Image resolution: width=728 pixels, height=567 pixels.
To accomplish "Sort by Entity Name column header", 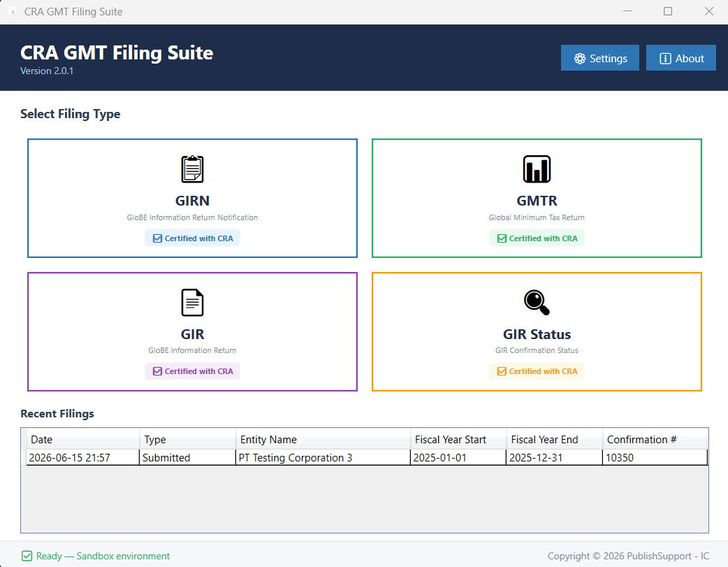I will point(323,439).
